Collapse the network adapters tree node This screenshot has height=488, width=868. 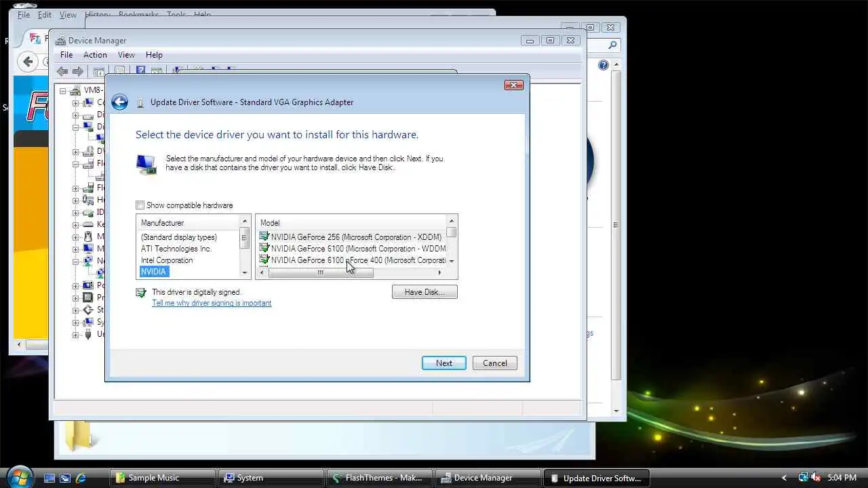[x=76, y=261]
